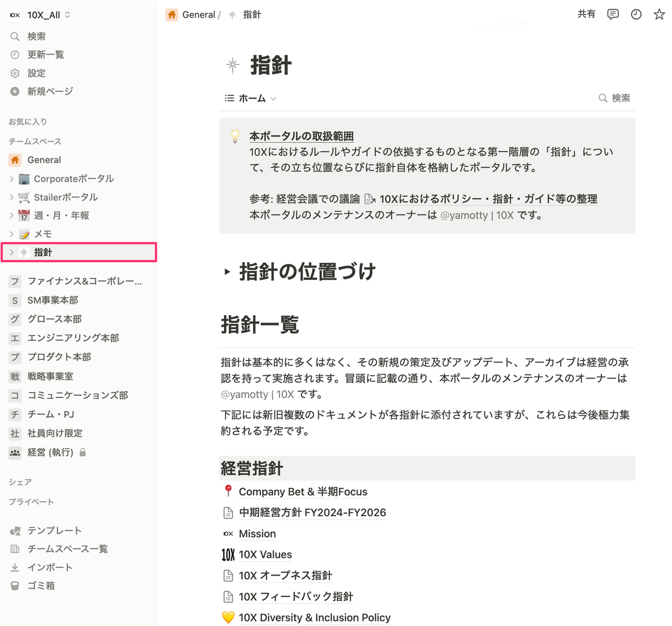Viewport: 672px width, 626px height.
Task: Open the 共有 share menu
Action: (586, 15)
